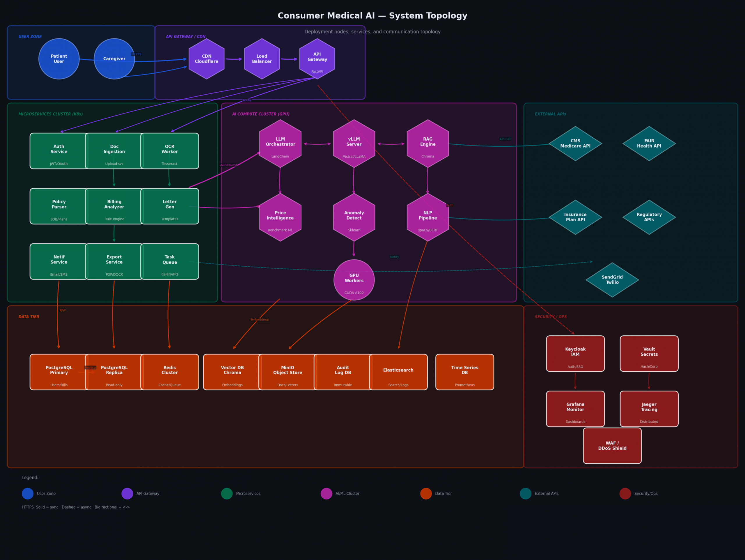This screenshot has height=560, width=745.
Task: Click the RAG Engine hexagon node
Action: click(x=428, y=143)
